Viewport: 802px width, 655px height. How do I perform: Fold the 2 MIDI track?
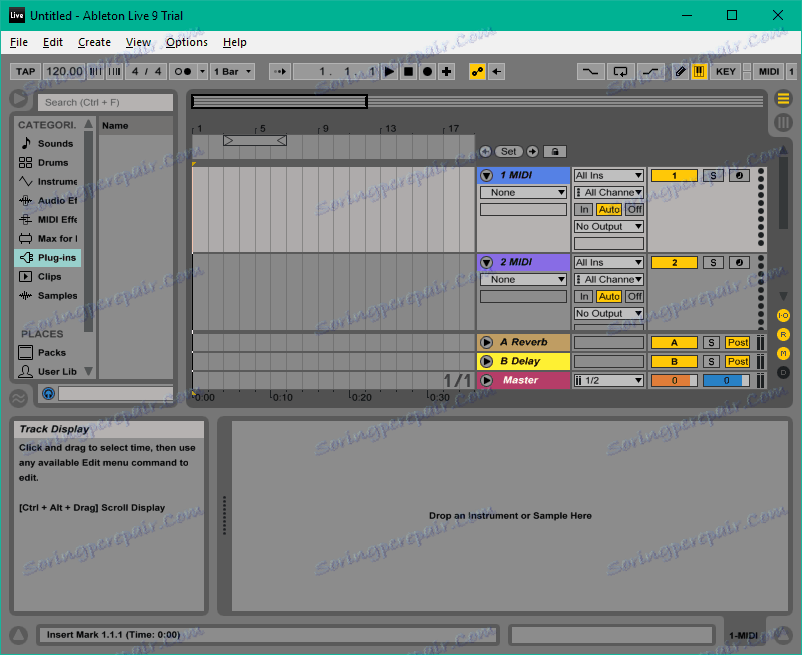point(486,262)
